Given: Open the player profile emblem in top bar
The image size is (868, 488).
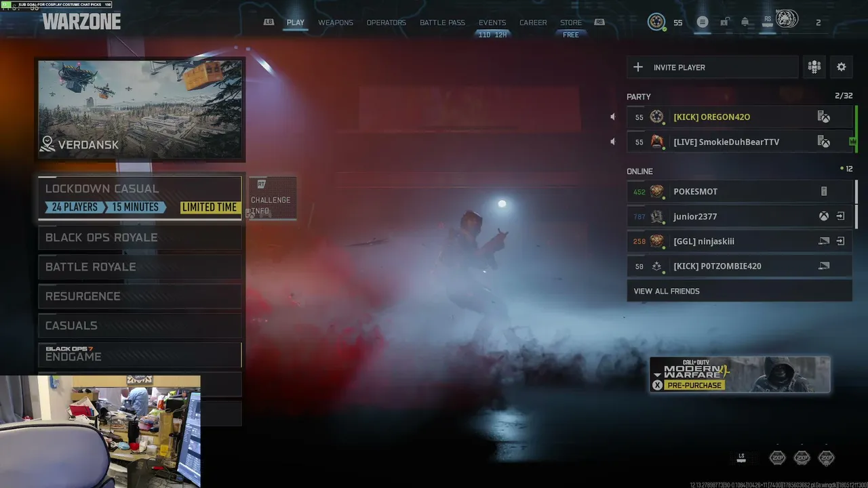Looking at the screenshot, I should pyautogui.click(x=656, y=22).
